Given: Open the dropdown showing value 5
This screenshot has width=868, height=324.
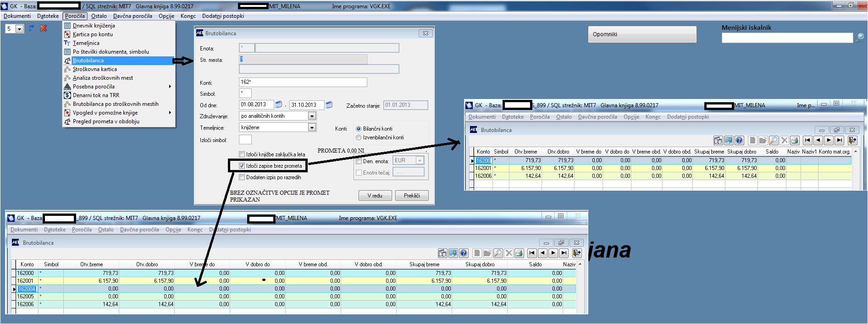Looking at the screenshot, I should click(x=19, y=29).
